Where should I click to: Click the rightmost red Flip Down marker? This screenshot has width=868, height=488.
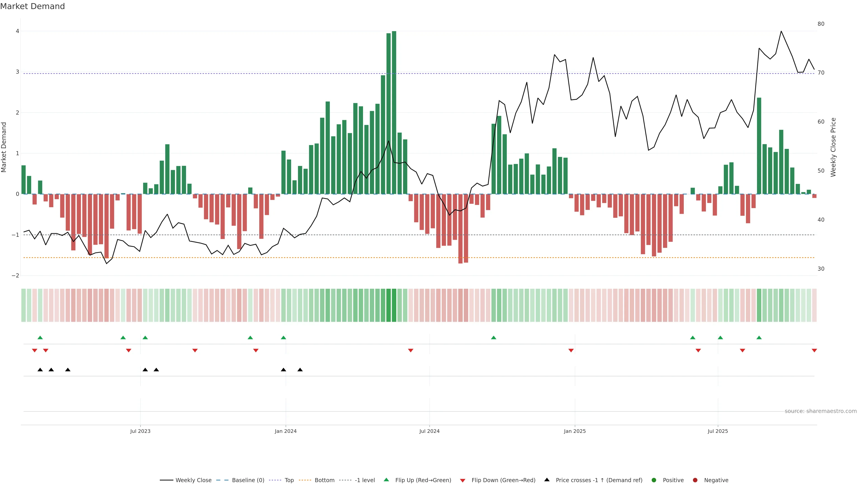[x=814, y=351]
